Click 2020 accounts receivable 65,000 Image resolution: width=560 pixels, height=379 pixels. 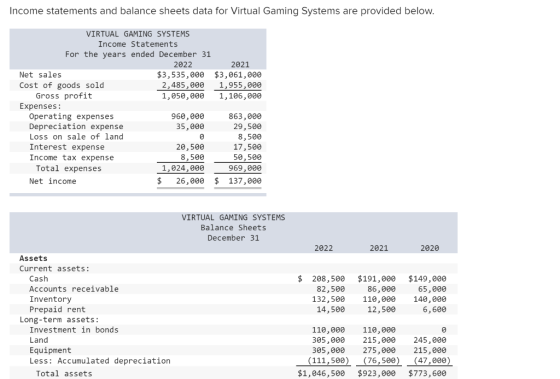pos(432,289)
